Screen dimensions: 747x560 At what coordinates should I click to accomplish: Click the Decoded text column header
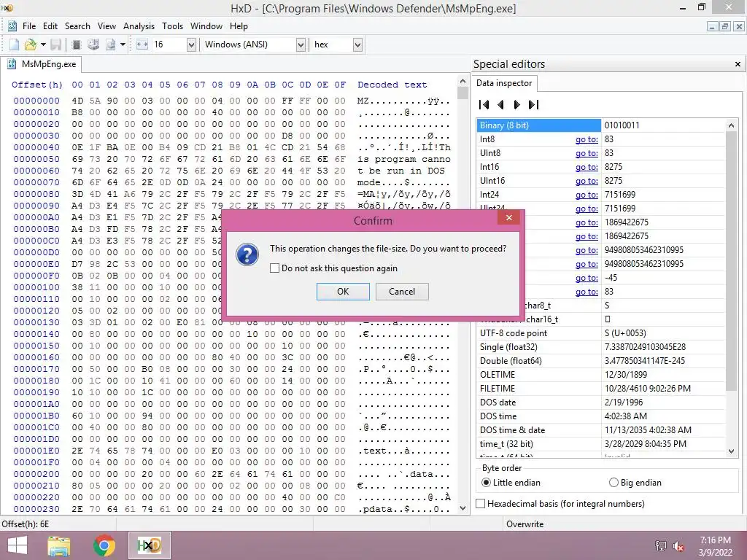392,85
